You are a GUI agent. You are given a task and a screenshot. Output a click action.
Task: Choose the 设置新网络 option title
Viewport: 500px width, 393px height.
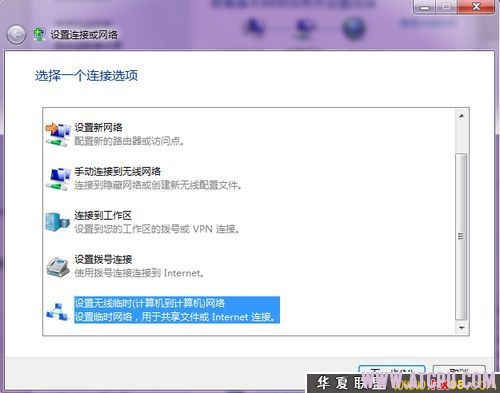(x=98, y=127)
